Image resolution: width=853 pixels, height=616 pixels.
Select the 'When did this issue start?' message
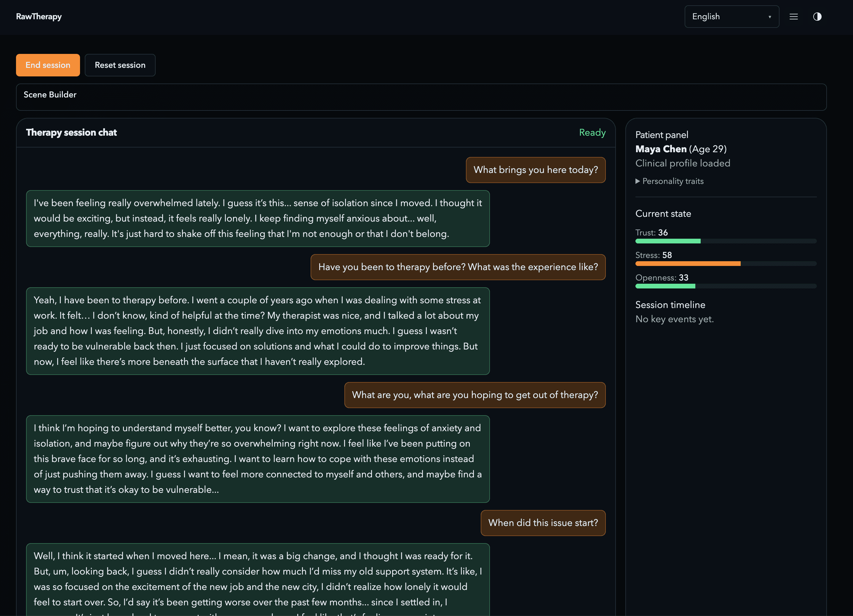point(543,523)
